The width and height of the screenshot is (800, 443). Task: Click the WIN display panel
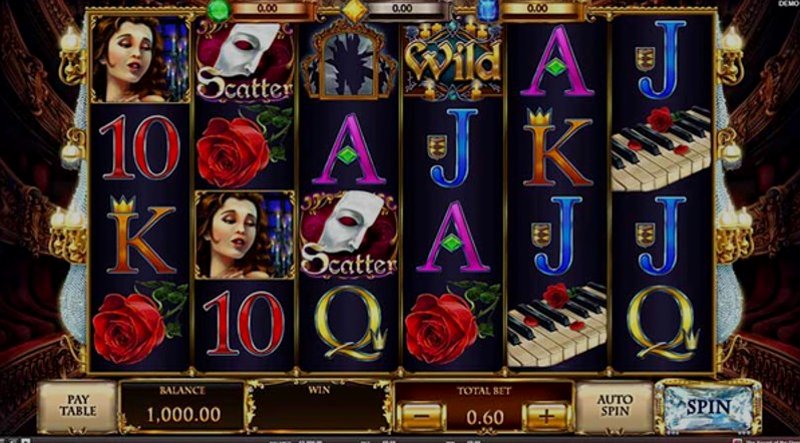(x=319, y=407)
